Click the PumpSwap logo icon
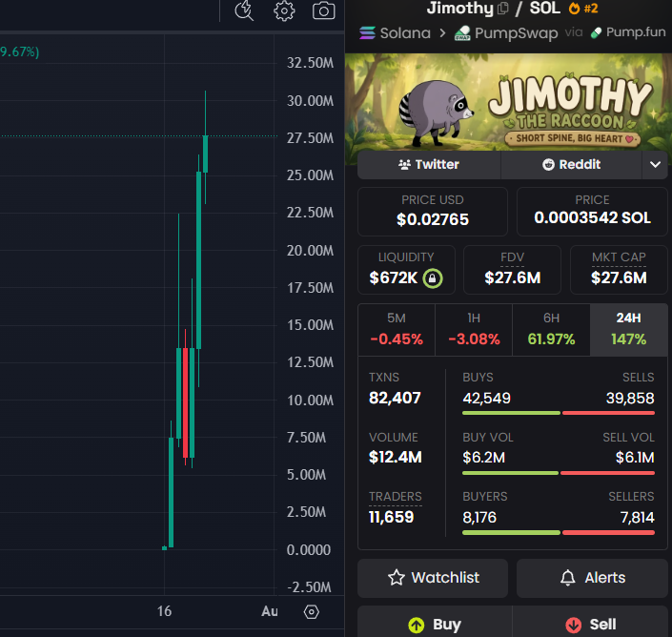 click(462, 33)
